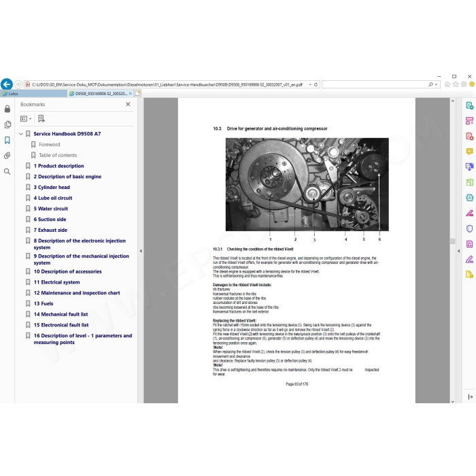This screenshot has height=476, width=476.
Task: Open bookmark 9 mechanical injection system
Action: [x=82, y=259]
